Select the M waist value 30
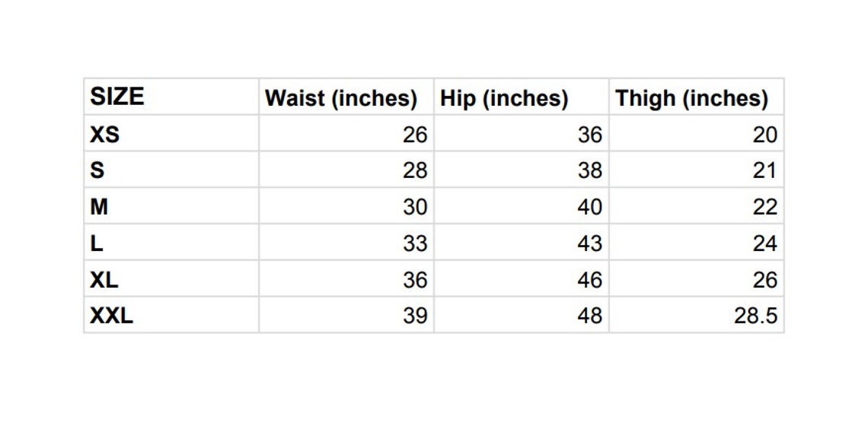Viewport: 868px width, 426px height. coord(415,207)
